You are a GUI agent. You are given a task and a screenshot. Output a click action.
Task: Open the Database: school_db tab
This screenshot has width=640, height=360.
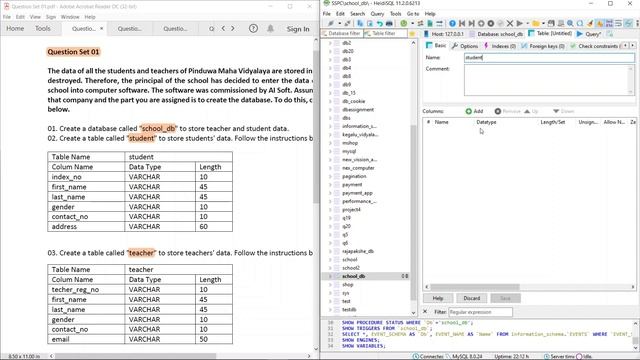click(x=496, y=34)
